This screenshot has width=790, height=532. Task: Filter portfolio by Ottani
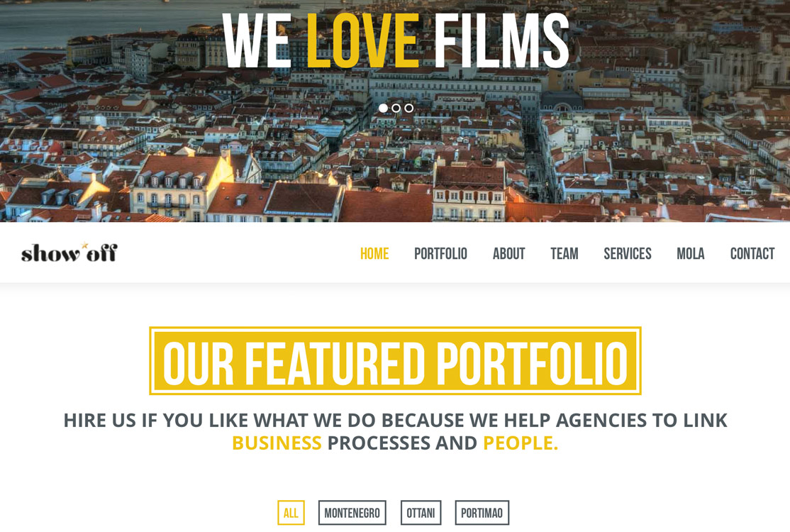421,513
